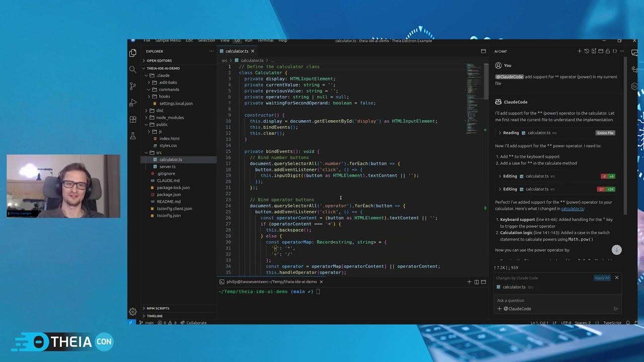Open the Explorer view in the activity bar
The image size is (644, 362).
[x=133, y=53]
